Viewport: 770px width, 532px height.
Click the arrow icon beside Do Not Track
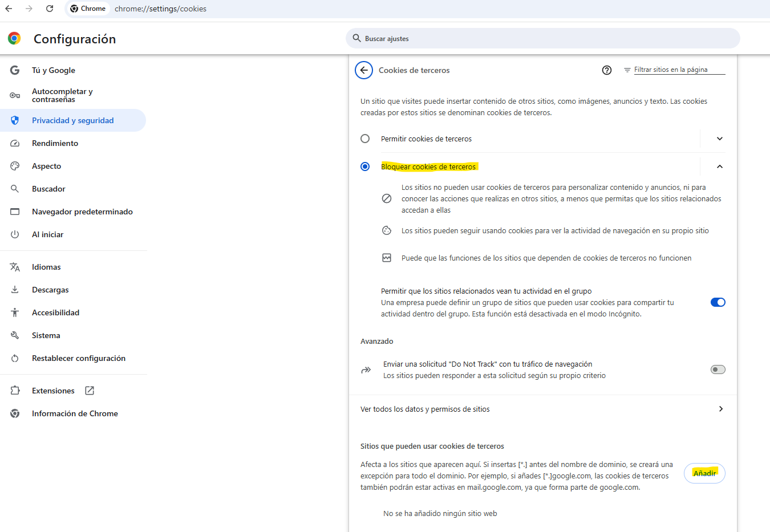(366, 369)
